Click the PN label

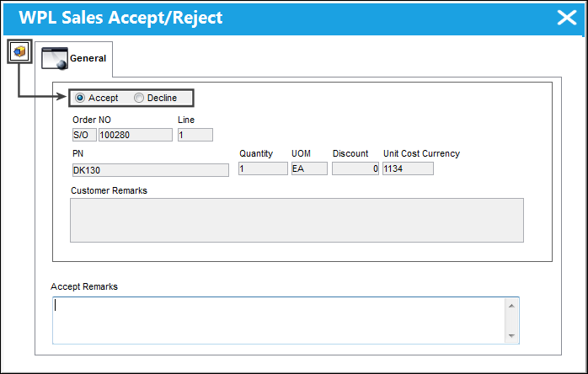point(78,153)
